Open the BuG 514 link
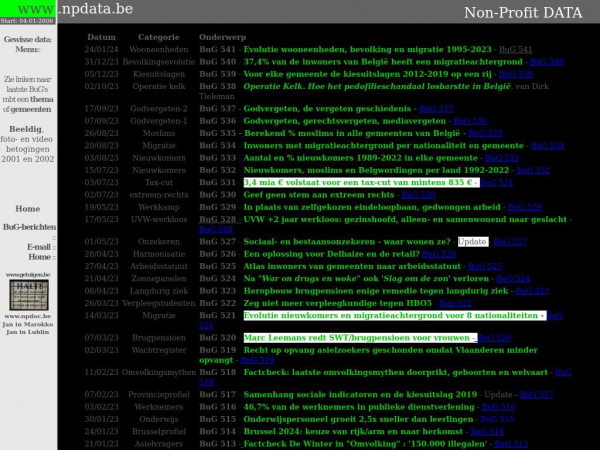Image resolution: width=600 pixels, height=450 pixels. click(487, 432)
